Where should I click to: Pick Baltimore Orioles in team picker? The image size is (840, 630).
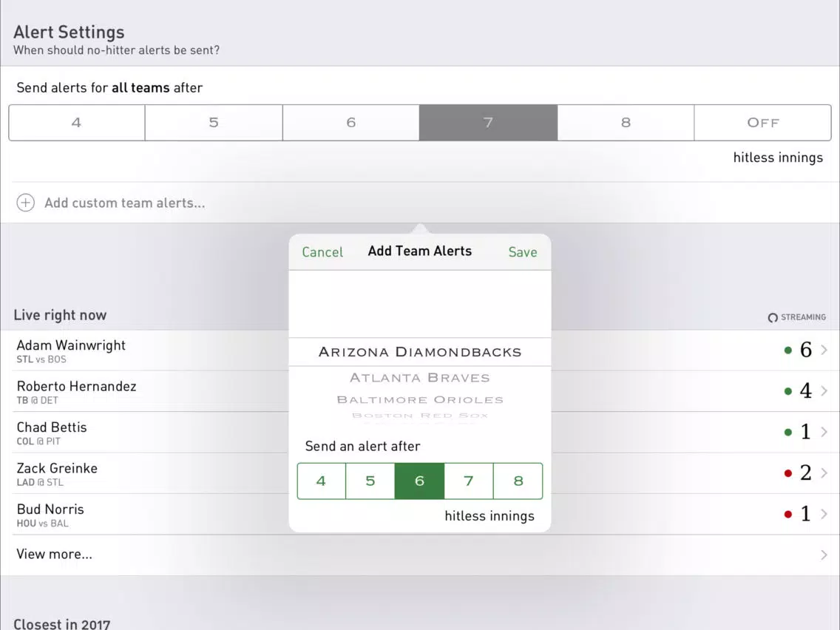click(x=420, y=399)
